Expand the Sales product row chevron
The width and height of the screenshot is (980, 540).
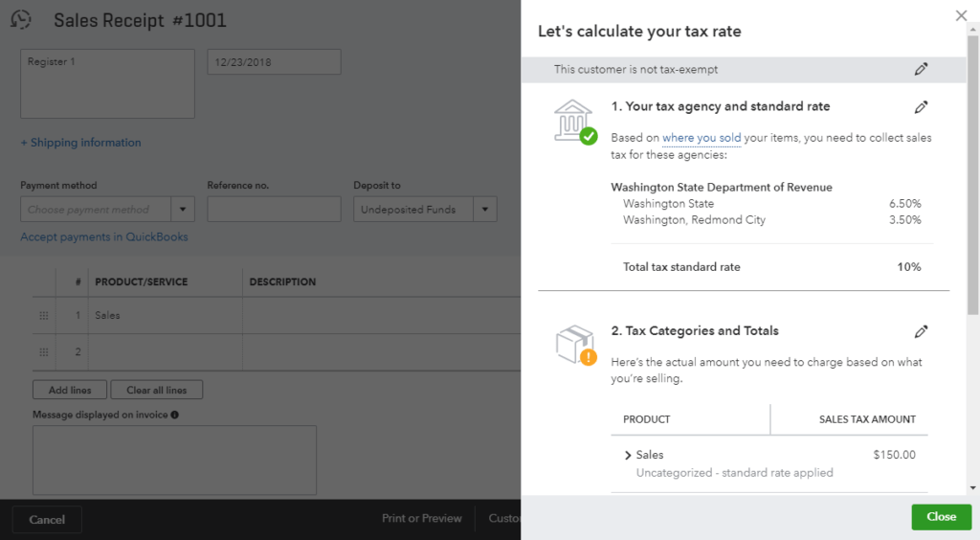(628, 456)
